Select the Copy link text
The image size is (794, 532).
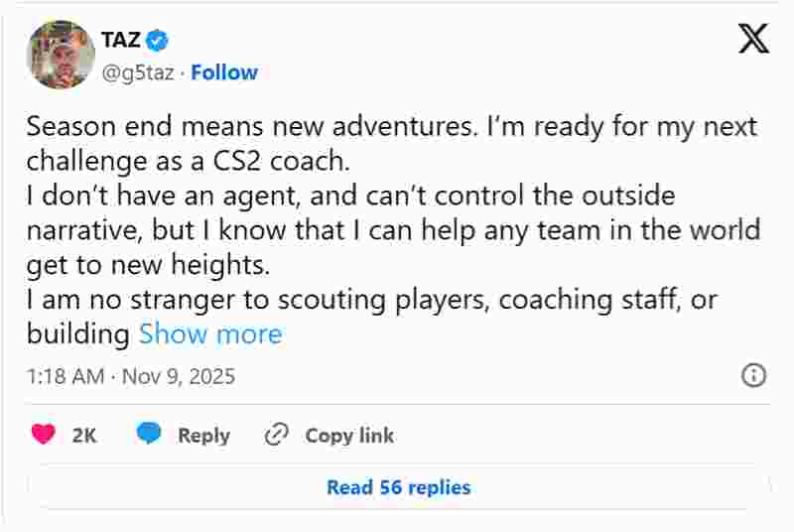point(349,435)
